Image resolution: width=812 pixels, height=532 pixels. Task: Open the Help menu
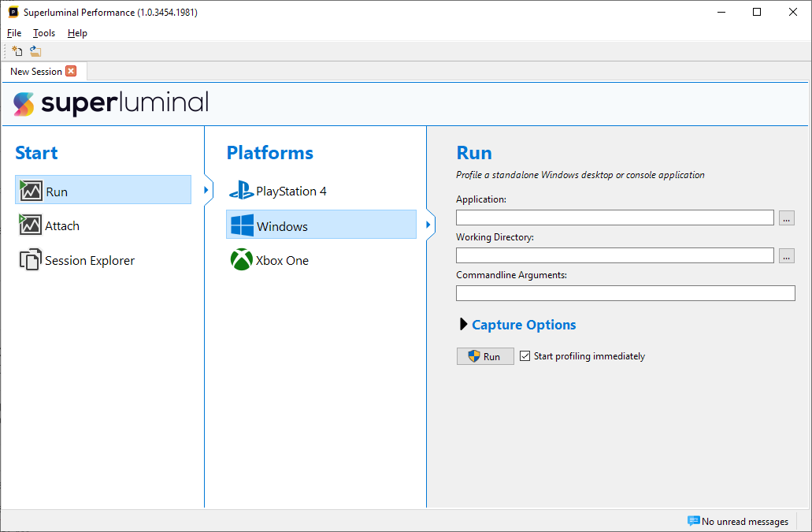pyautogui.click(x=77, y=33)
